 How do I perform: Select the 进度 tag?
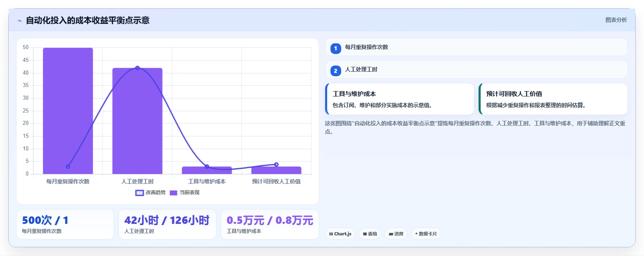pos(396,234)
